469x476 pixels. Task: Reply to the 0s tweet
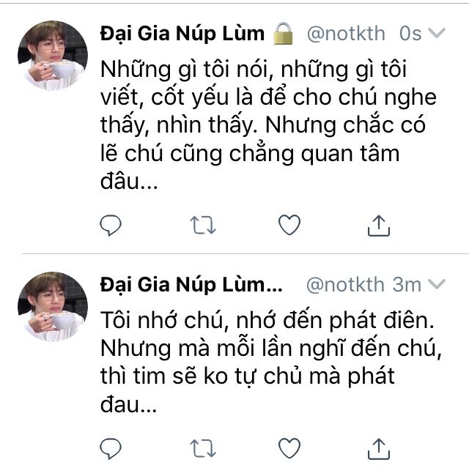111,226
